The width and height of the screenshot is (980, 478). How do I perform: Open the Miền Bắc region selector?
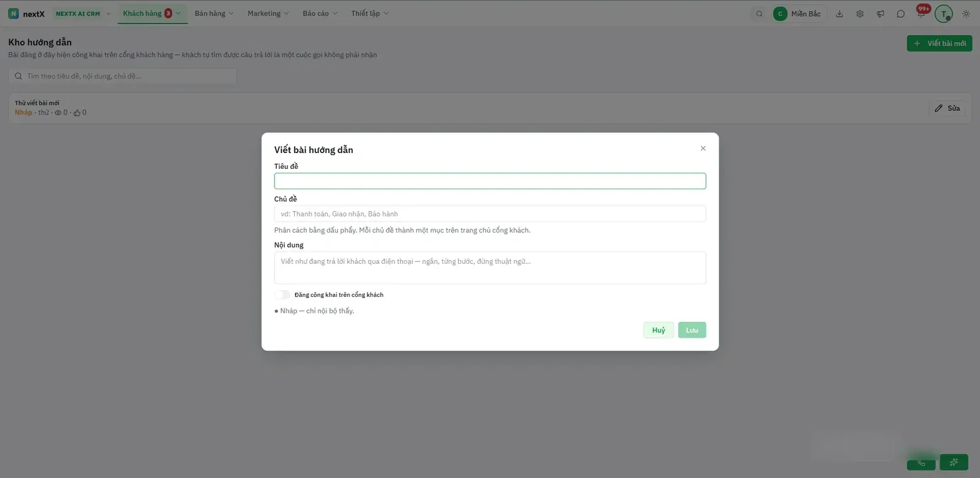point(800,13)
